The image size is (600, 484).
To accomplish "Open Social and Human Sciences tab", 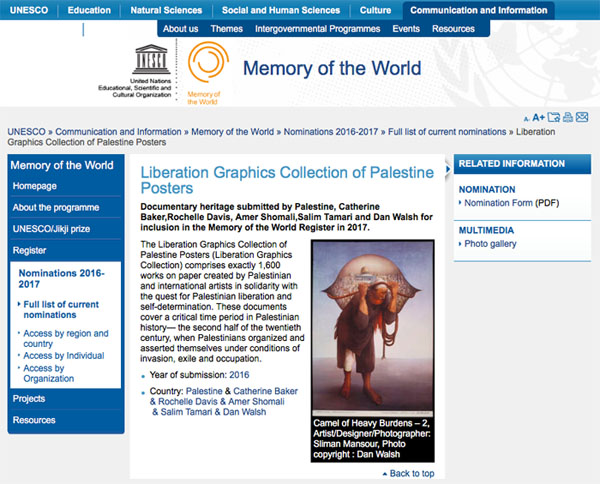I will coord(281,10).
